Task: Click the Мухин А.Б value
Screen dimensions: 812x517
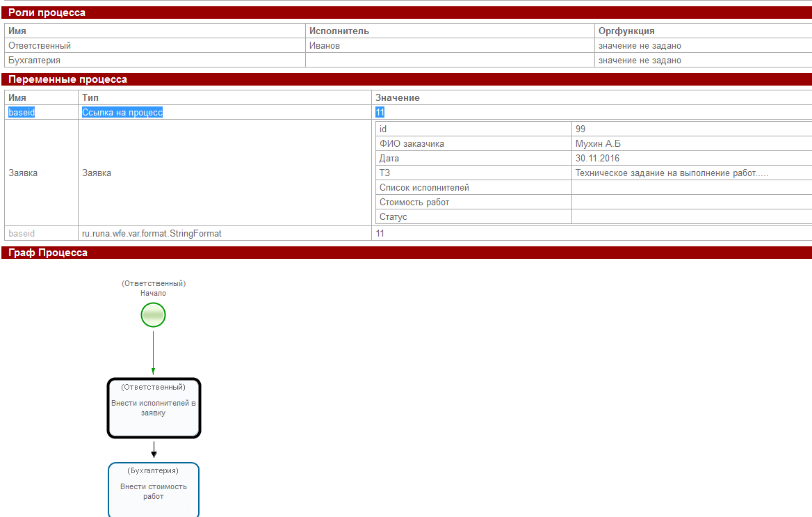Action: tap(598, 143)
